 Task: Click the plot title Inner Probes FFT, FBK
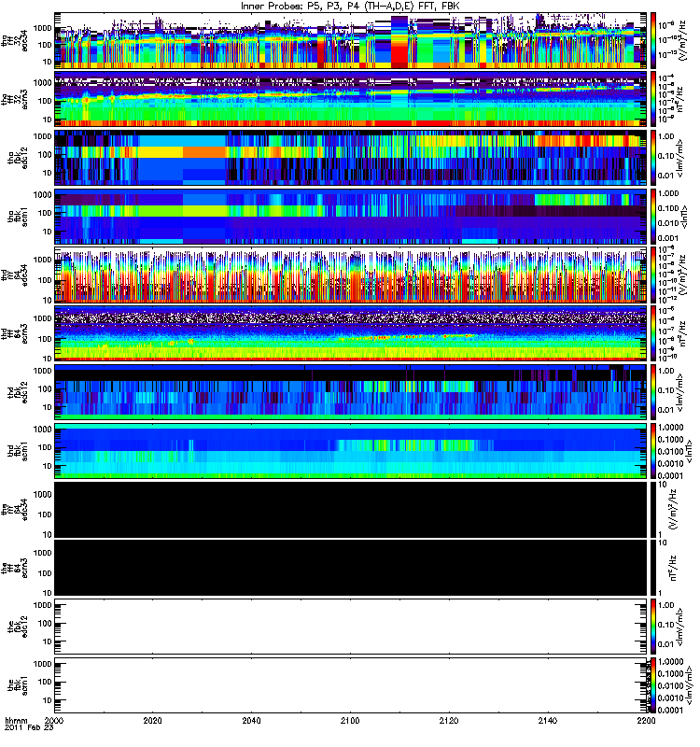(350, 6)
